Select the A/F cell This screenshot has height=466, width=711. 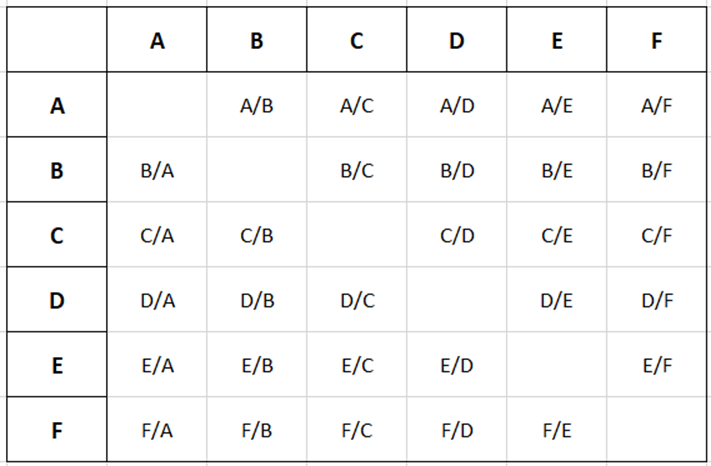point(656,105)
